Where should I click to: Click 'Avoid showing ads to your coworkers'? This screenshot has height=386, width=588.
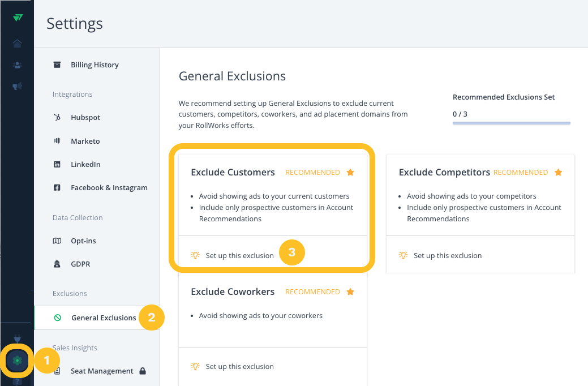261,315
